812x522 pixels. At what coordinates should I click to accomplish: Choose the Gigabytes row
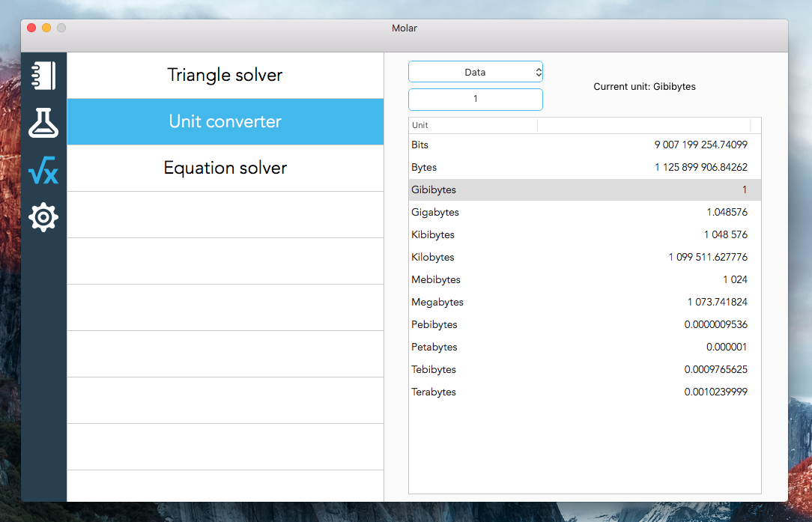click(x=584, y=212)
